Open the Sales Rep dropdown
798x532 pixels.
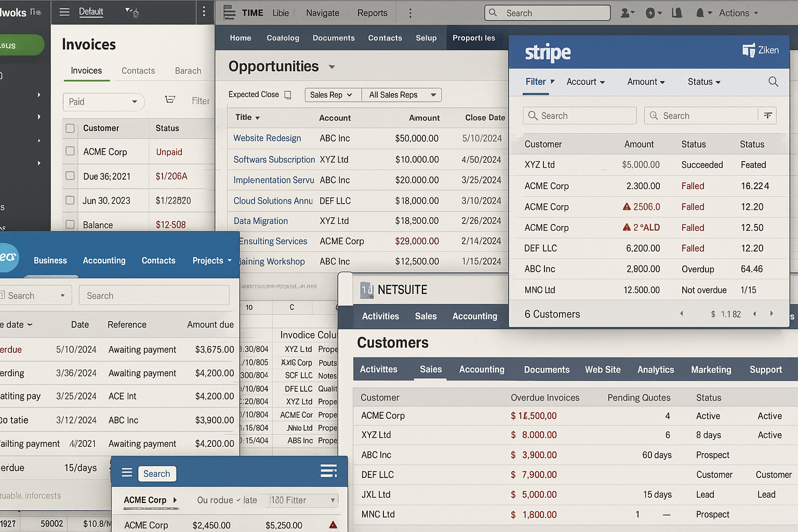pyautogui.click(x=333, y=95)
